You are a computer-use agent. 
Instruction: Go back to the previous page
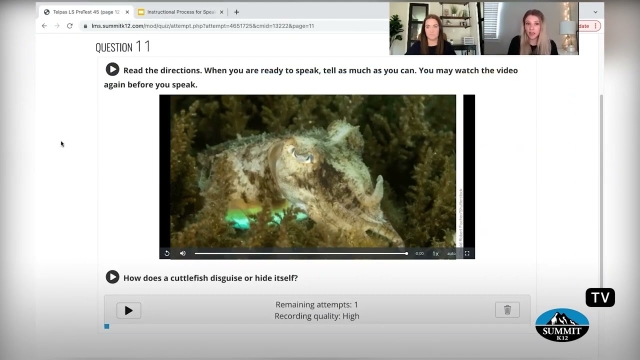[x=44, y=26]
